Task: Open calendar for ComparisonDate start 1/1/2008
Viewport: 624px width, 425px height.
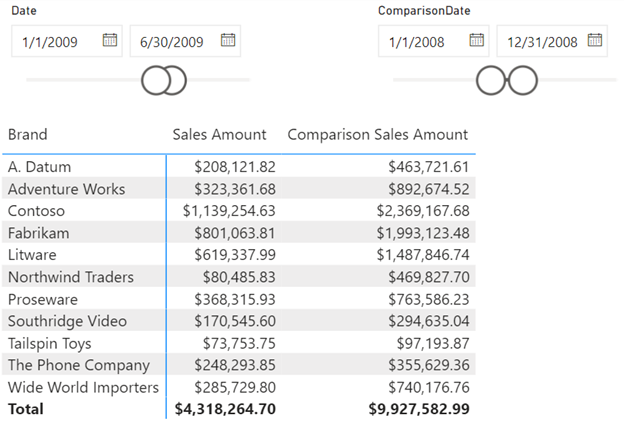Action: (x=476, y=40)
